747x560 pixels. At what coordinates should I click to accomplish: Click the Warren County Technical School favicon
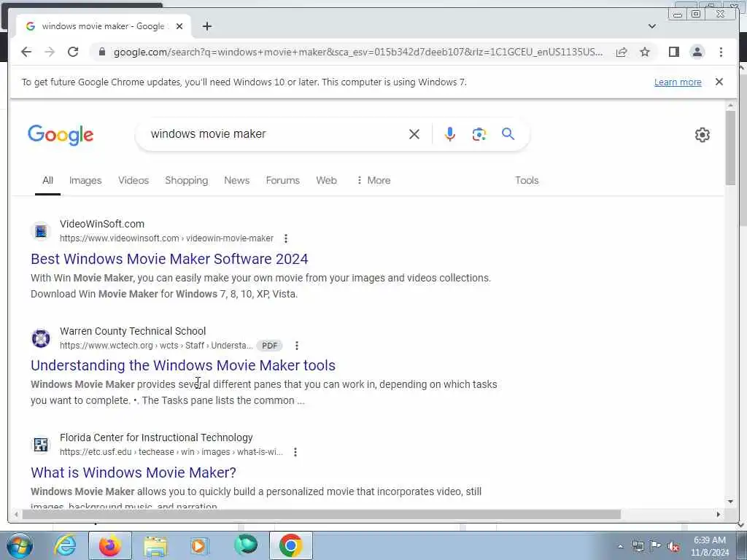point(41,338)
